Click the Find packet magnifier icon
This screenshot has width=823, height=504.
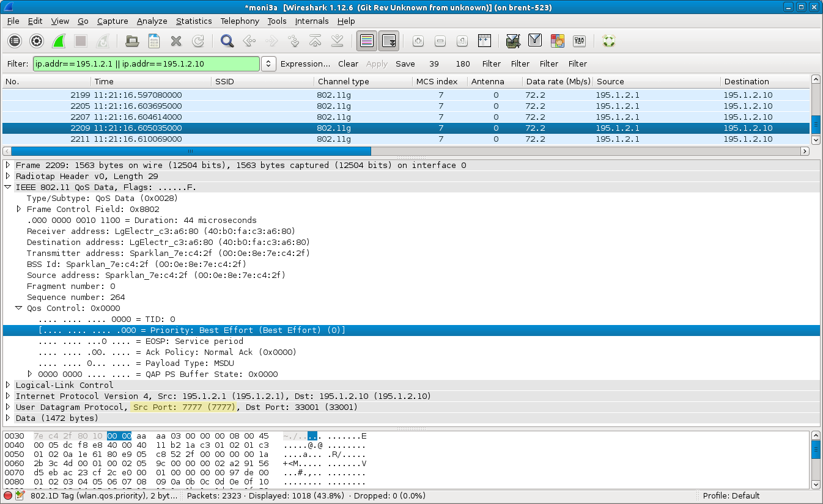(x=227, y=42)
